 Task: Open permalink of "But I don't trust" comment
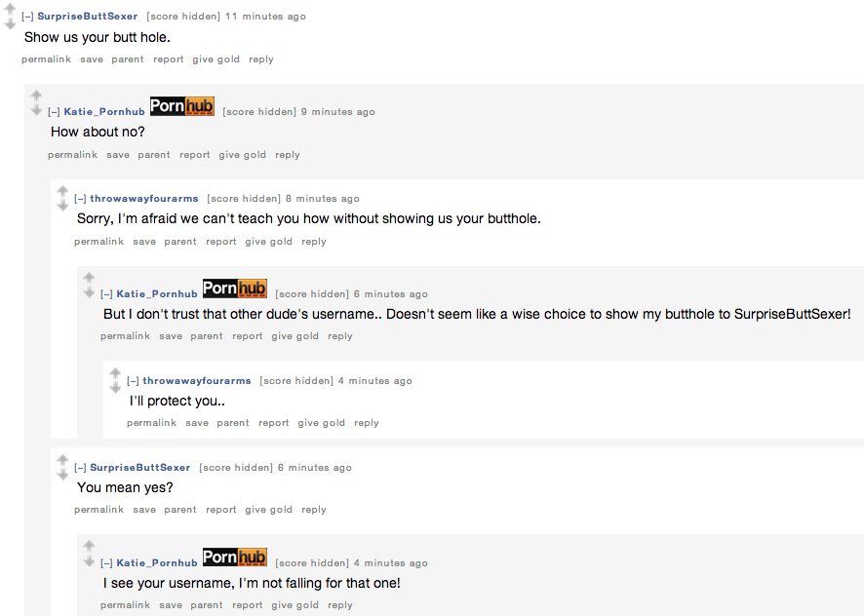pos(125,336)
